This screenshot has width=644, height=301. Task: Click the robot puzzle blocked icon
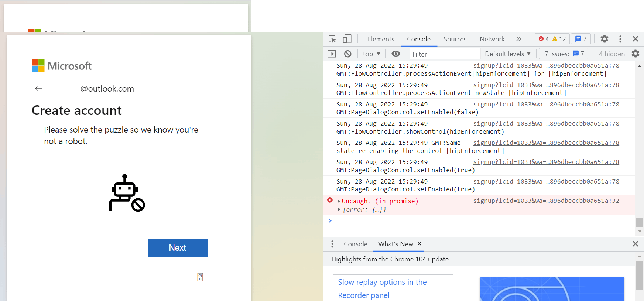pos(127,193)
